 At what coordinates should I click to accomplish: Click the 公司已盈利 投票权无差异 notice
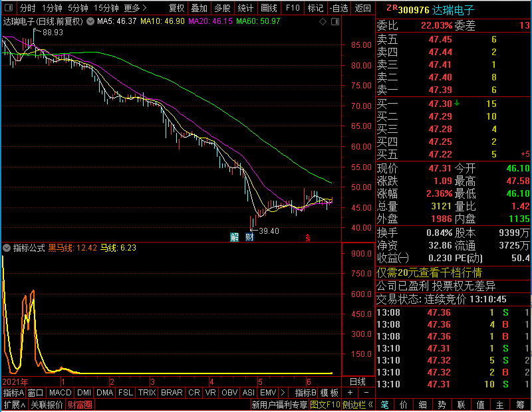(436, 286)
